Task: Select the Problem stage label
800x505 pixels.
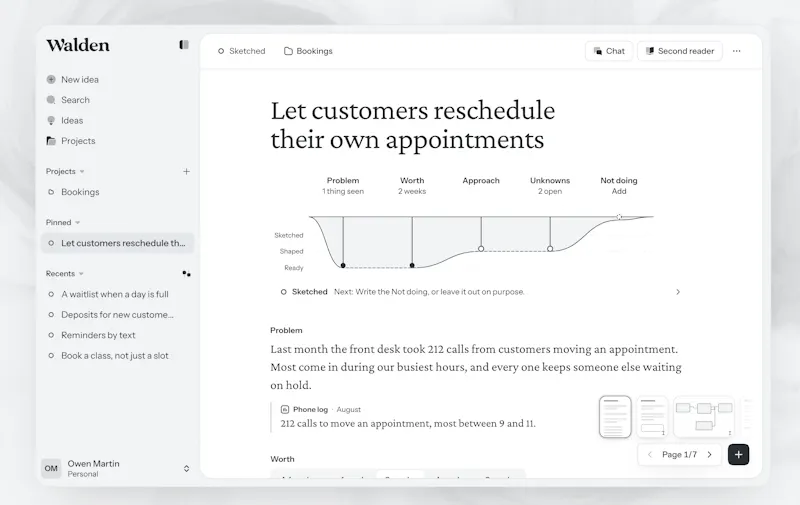Action: pyautogui.click(x=343, y=181)
